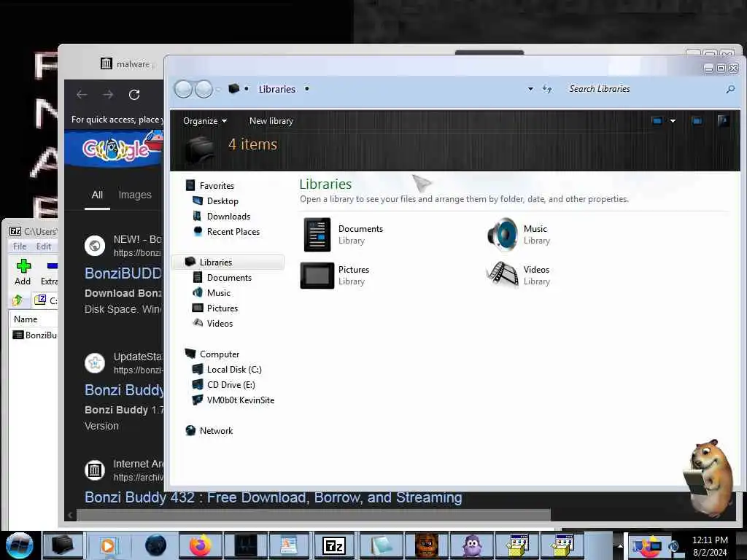
Task: Click the search magnifier icon
Action: pyautogui.click(x=729, y=89)
